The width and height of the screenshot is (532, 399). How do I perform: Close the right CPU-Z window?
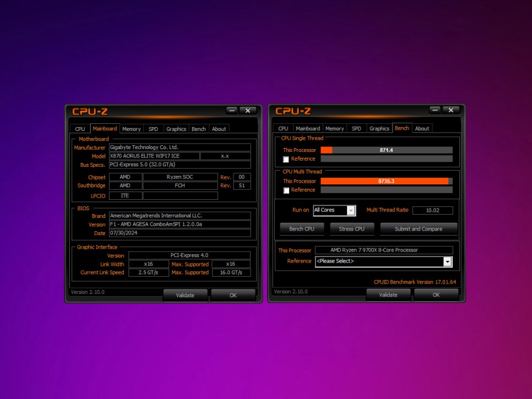coord(450,110)
